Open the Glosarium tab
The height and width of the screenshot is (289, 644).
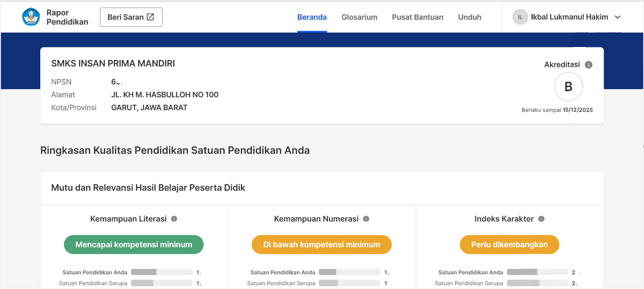point(359,17)
